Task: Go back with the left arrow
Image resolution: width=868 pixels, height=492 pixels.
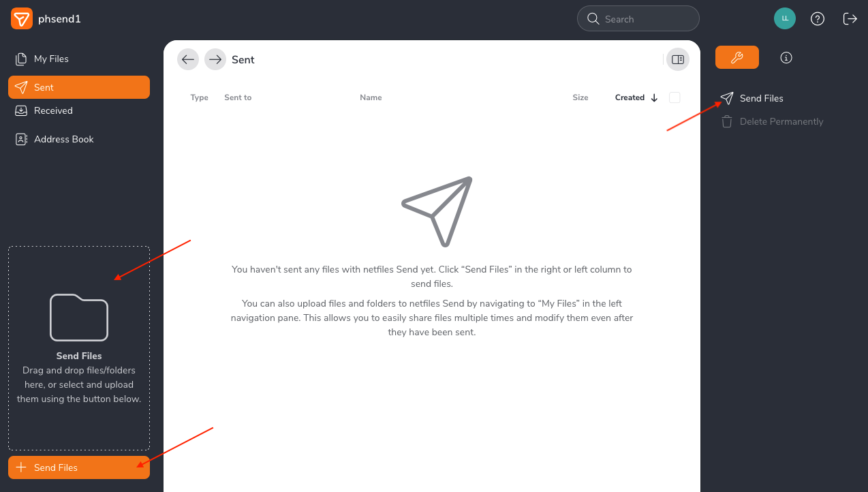Action: (188, 60)
